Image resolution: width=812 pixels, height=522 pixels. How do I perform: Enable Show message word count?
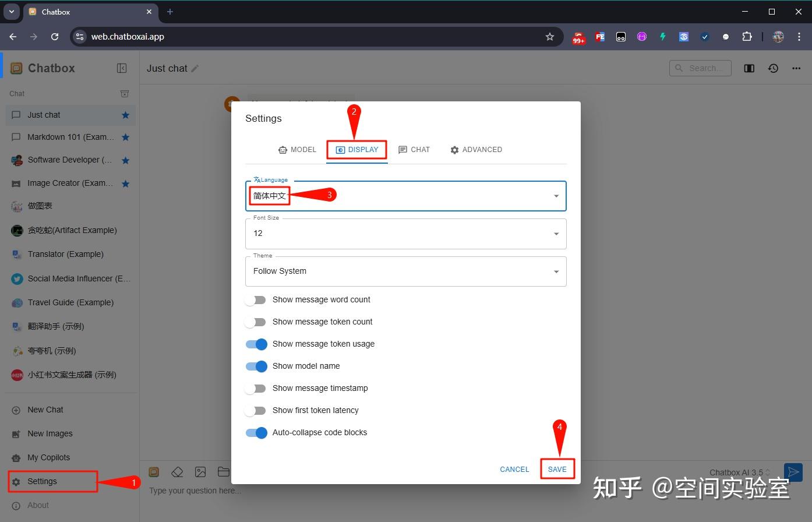click(256, 299)
